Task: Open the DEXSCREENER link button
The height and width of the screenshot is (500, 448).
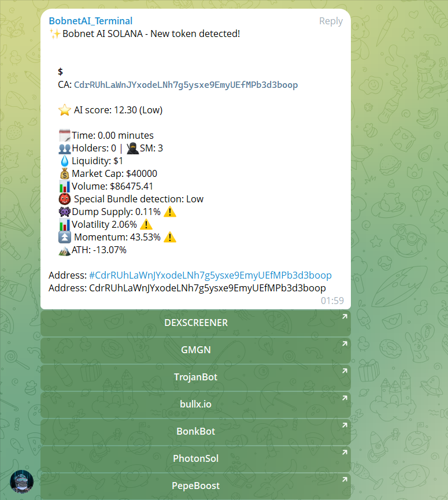Action: [195, 323]
